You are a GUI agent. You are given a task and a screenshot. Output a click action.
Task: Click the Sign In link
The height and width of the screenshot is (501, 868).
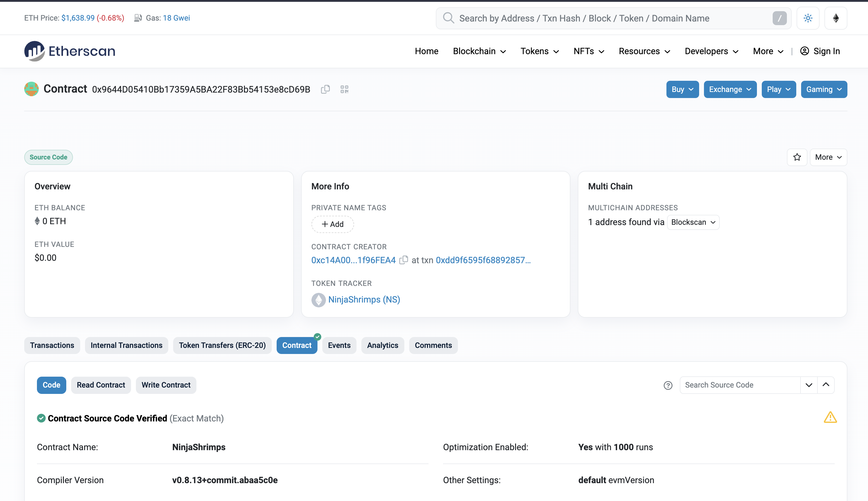coord(826,51)
